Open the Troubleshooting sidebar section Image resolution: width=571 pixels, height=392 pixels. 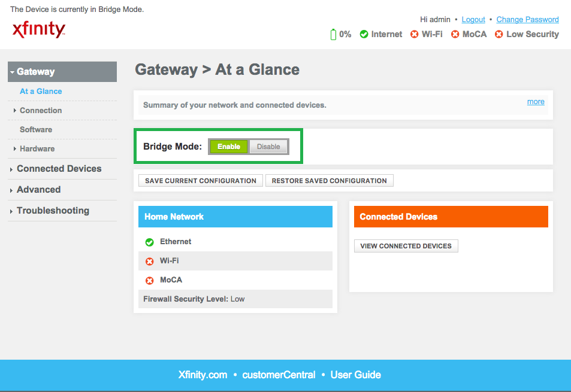point(53,211)
